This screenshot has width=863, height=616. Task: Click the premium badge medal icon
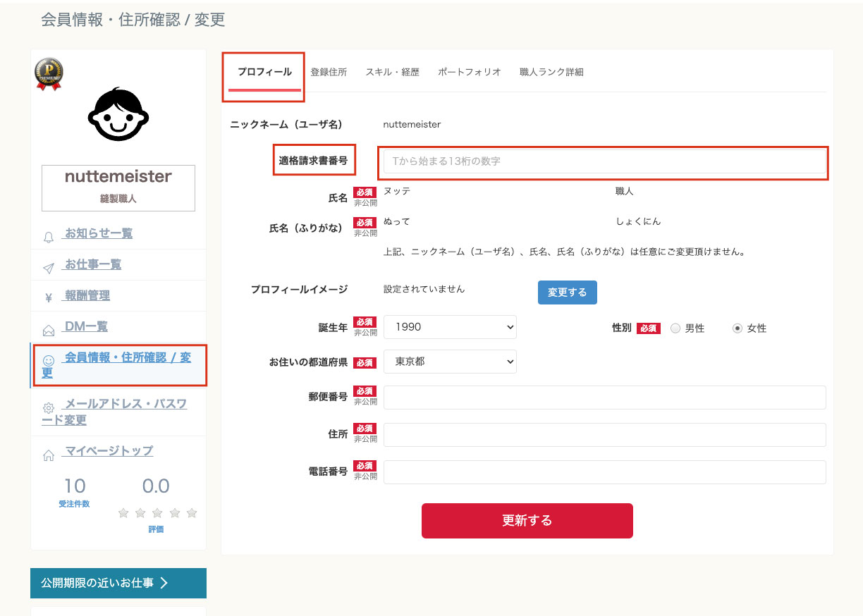[x=49, y=74]
